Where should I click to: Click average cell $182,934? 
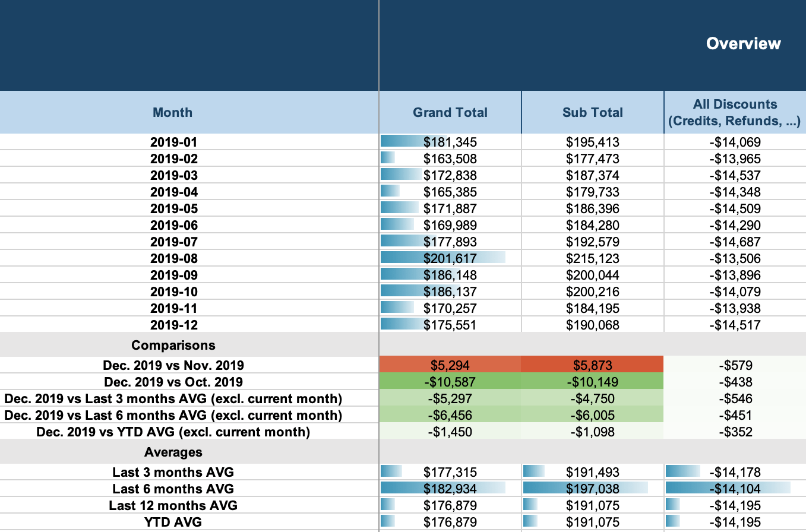click(450, 489)
